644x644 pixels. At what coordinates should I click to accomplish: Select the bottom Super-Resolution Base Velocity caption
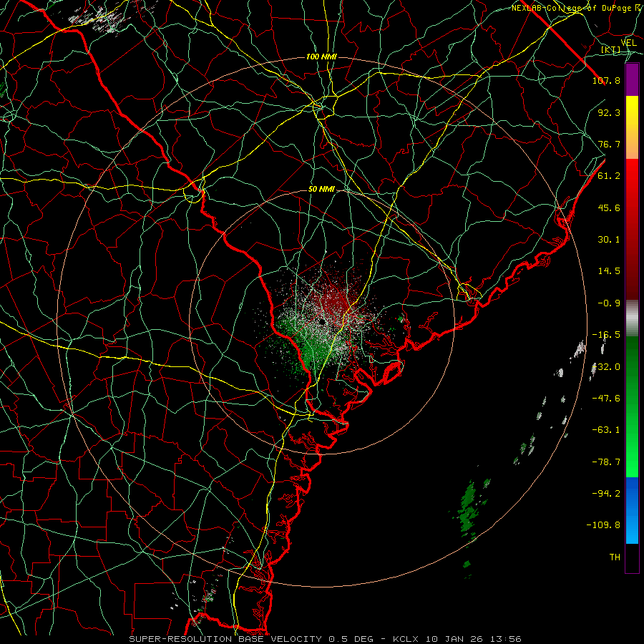pyautogui.click(x=325, y=639)
